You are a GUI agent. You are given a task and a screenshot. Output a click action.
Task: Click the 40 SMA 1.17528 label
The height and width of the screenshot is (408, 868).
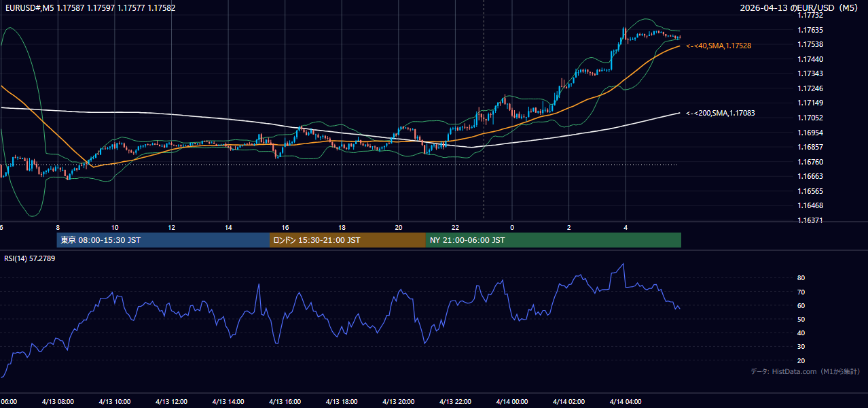[719, 46]
